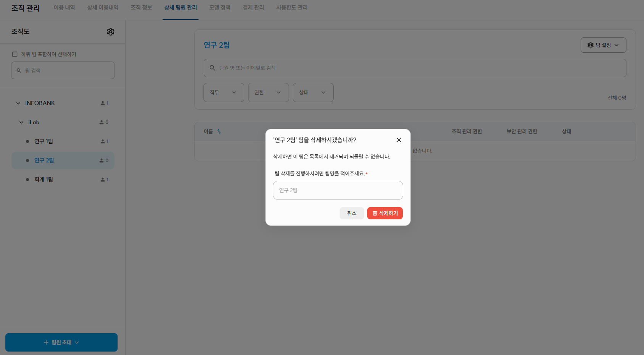Screen dimensions: 644x355
Task: Open the 팀 설정 dropdown menu
Action: click(603, 45)
